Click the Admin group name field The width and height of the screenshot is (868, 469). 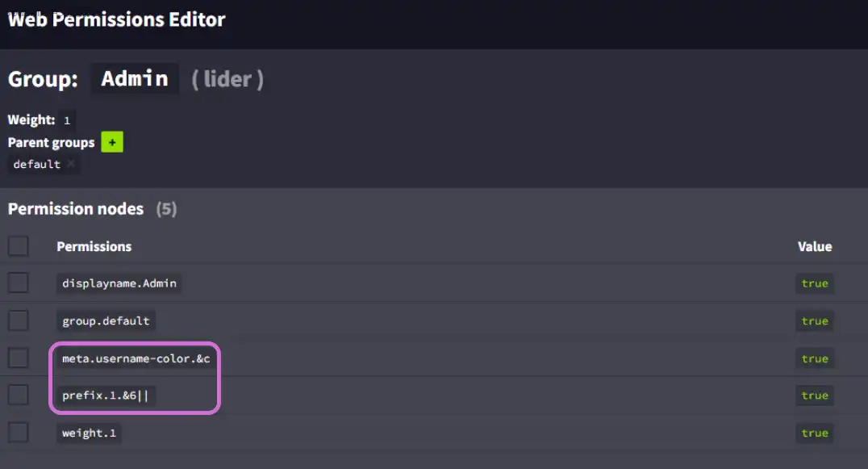(x=135, y=79)
